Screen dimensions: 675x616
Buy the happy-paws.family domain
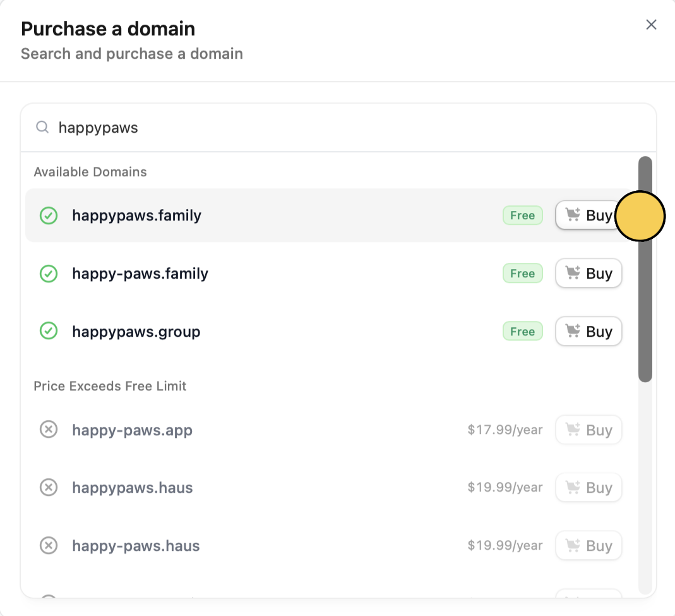(588, 273)
